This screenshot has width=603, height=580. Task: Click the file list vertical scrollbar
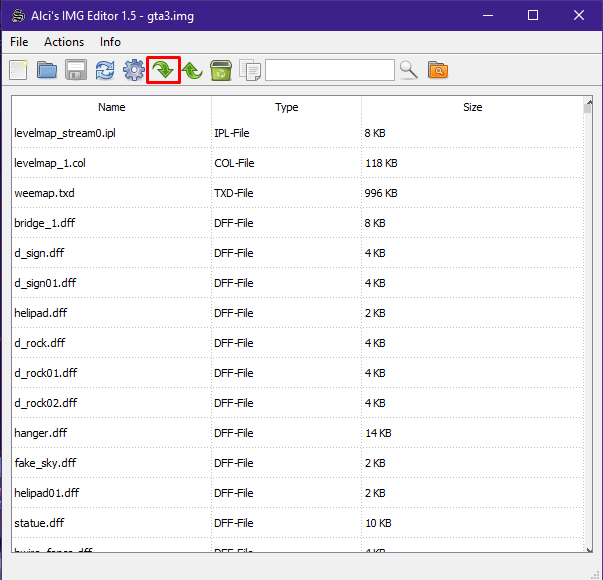(x=588, y=325)
